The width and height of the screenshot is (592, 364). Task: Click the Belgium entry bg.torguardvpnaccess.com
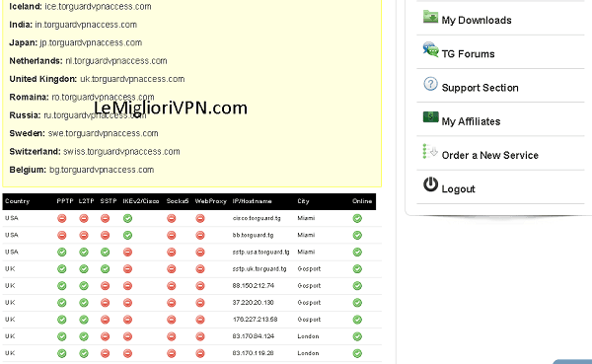[82, 170]
